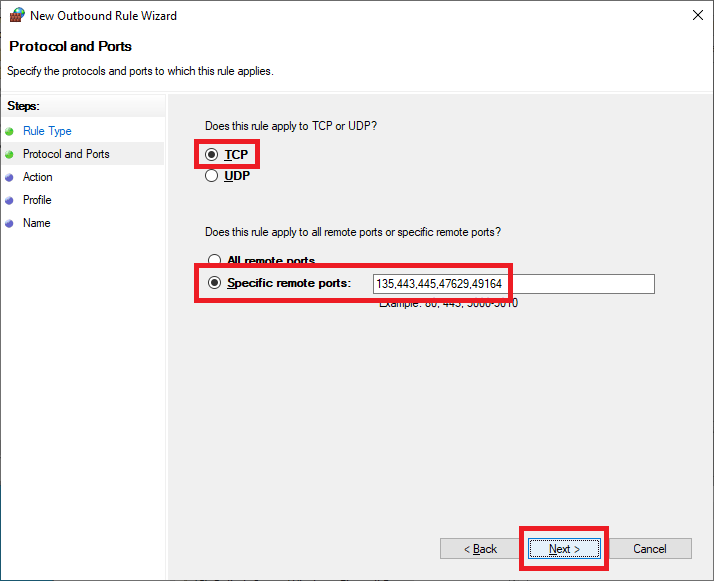
Task: Cancel the outbound rule wizard
Action: tap(650, 549)
